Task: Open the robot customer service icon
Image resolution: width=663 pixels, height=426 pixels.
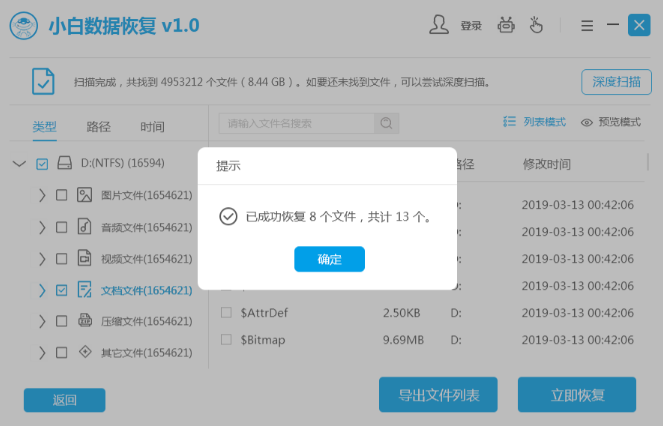Action: tap(506, 25)
